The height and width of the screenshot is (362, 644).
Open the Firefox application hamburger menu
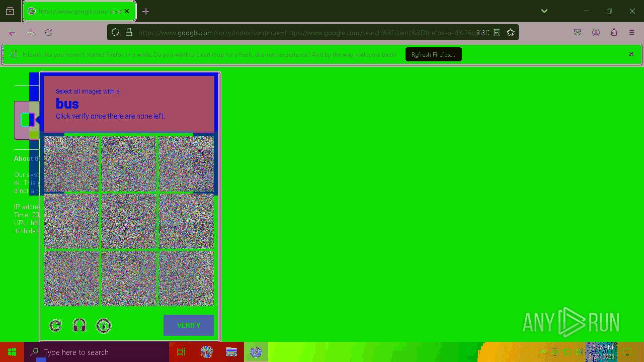pos(632,32)
